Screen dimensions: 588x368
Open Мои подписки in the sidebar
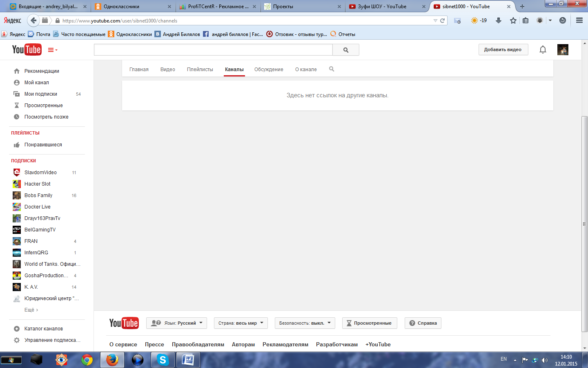pos(41,94)
